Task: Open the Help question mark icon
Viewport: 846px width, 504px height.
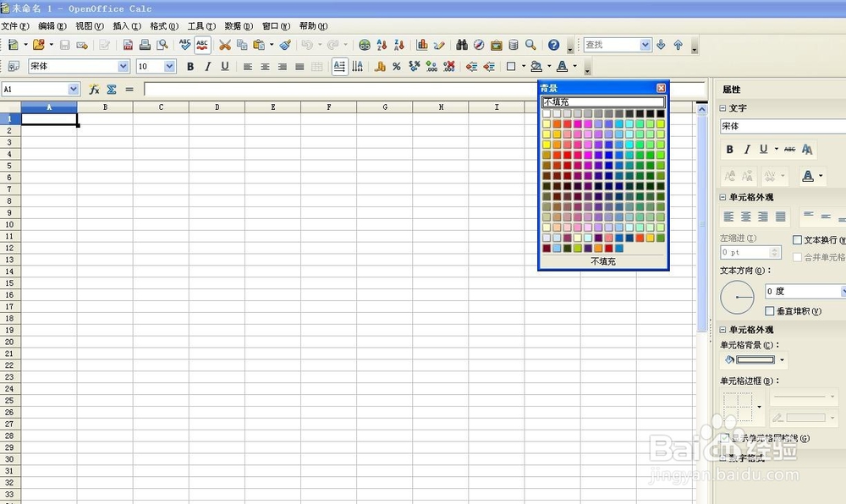Action: pos(553,46)
